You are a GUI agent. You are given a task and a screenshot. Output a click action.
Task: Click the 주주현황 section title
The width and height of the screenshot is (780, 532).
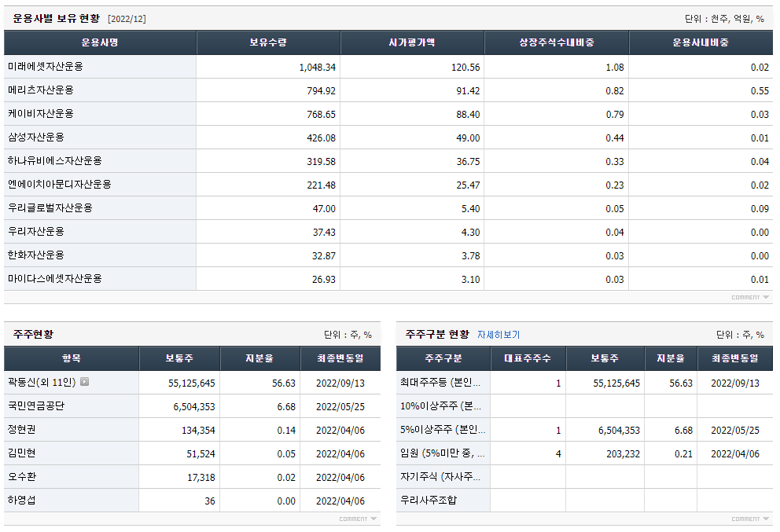33,334
